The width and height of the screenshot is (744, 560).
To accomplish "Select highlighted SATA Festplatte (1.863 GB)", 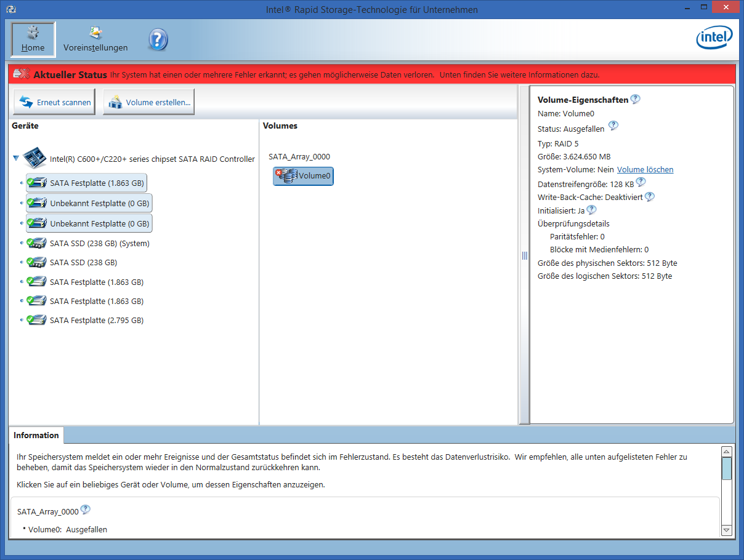I will (87, 183).
